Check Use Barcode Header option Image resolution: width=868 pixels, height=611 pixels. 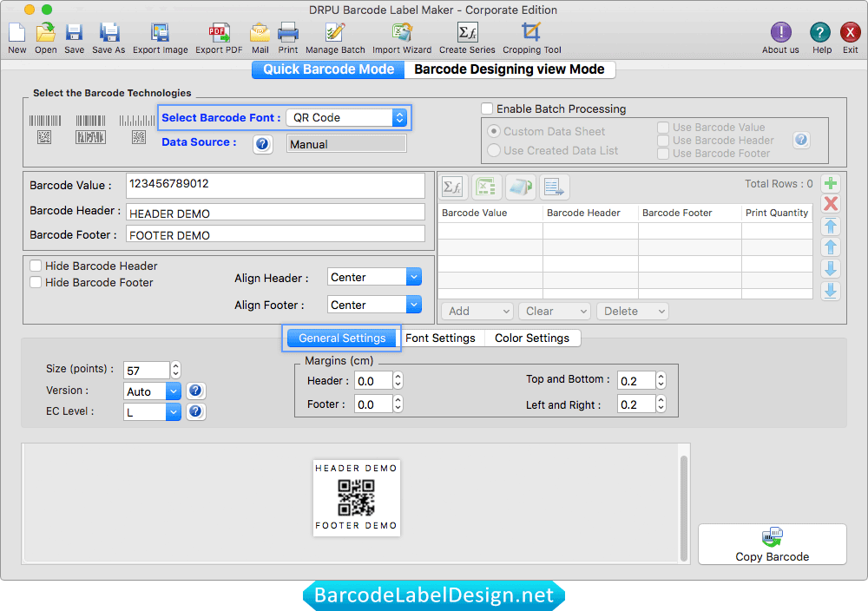click(662, 141)
